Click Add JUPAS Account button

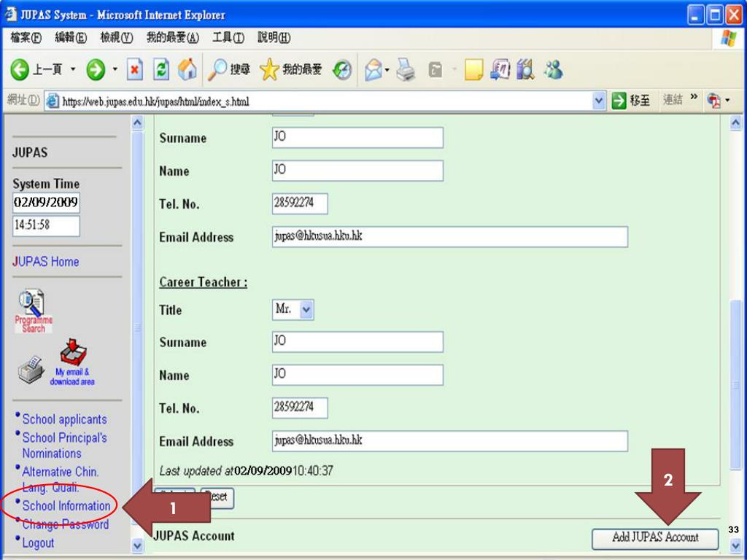[x=655, y=538]
